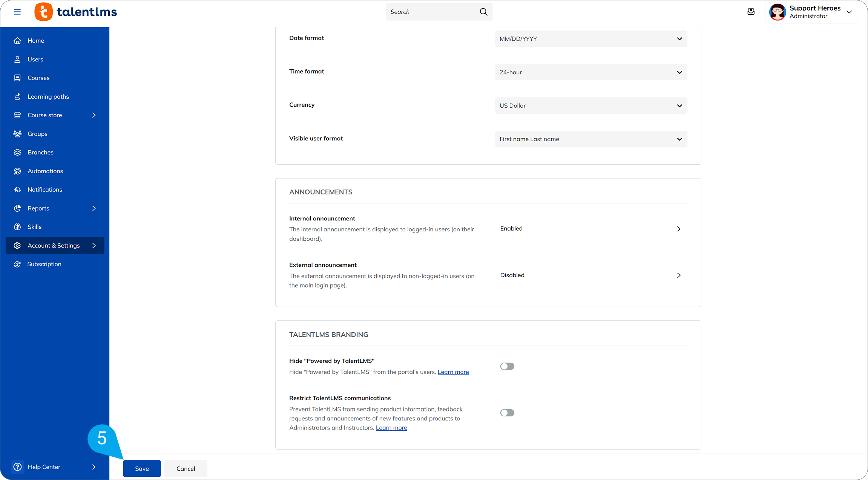Open the Subscription section
Viewport: 868px width, 480px height.
(44, 264)
